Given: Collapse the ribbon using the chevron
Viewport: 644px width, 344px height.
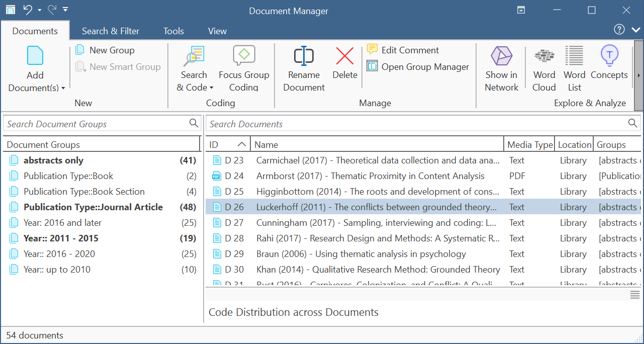Looking at the screenshot, I should click(635, 30).
